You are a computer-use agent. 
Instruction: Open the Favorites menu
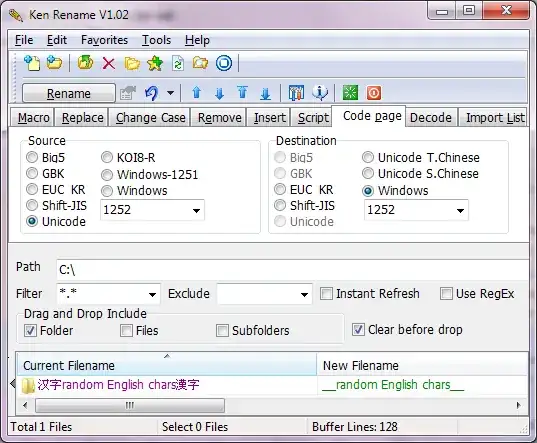(x=104, y=40)
